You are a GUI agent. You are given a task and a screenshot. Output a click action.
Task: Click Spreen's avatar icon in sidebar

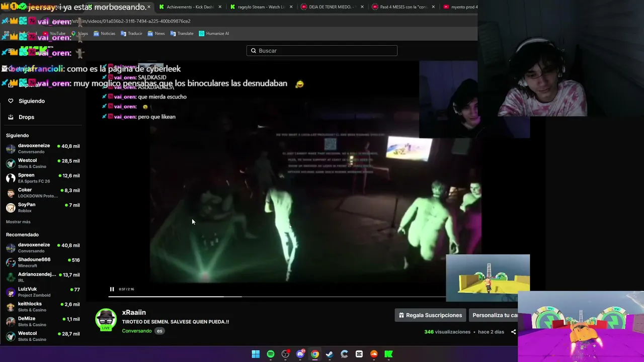click(11, 178)
